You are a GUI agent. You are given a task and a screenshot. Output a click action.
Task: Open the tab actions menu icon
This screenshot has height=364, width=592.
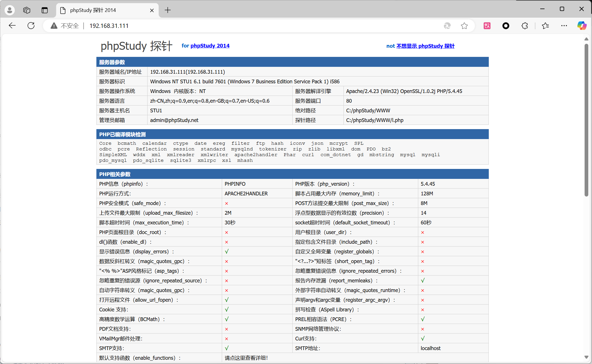45,10
